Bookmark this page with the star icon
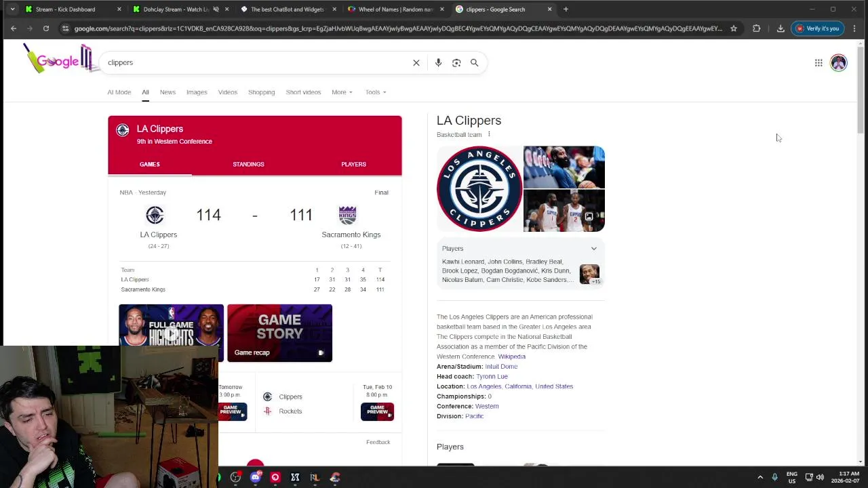 pos(734,28)
